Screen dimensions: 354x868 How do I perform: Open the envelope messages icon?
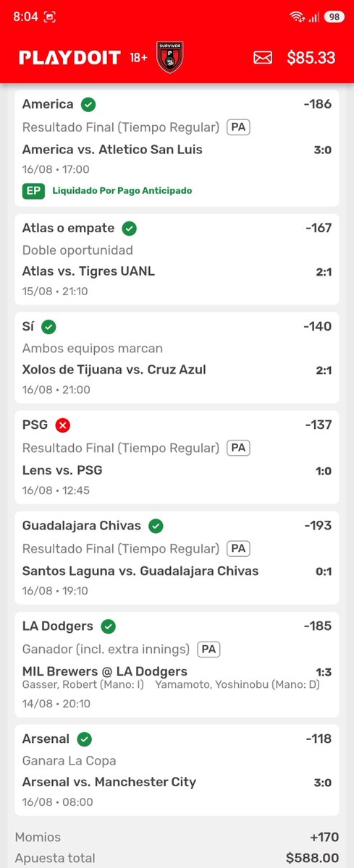[x=262, y=58]
